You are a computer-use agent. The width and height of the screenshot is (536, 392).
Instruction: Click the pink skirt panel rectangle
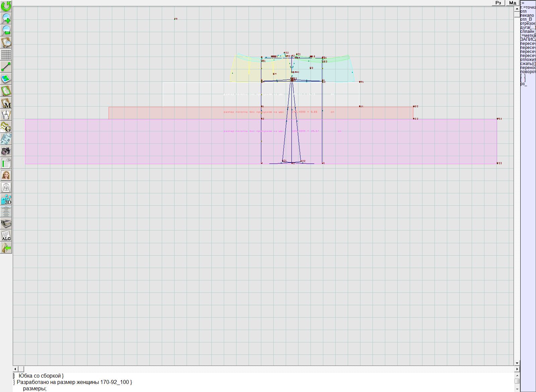tap(134, 147)
